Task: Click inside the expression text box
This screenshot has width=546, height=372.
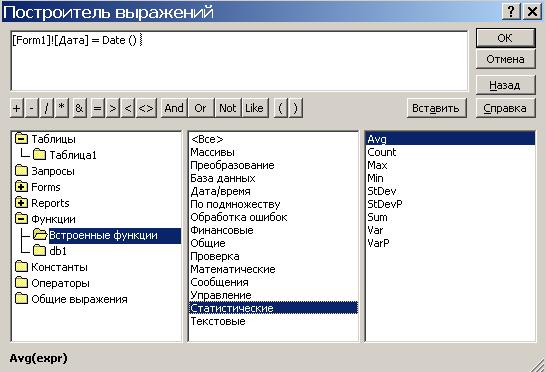Action: point(239,61)
